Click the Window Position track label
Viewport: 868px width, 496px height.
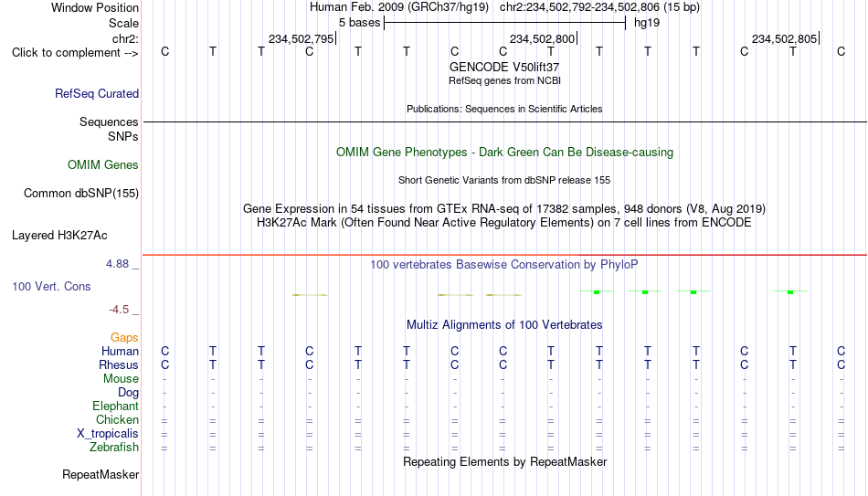pyautogui.click(x=95, y=7)
